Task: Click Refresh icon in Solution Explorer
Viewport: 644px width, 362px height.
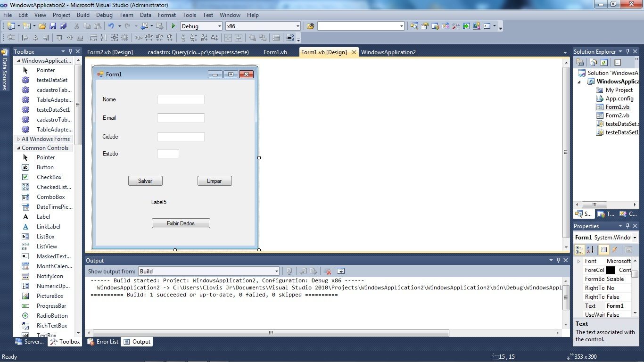Action: point(604,62)
